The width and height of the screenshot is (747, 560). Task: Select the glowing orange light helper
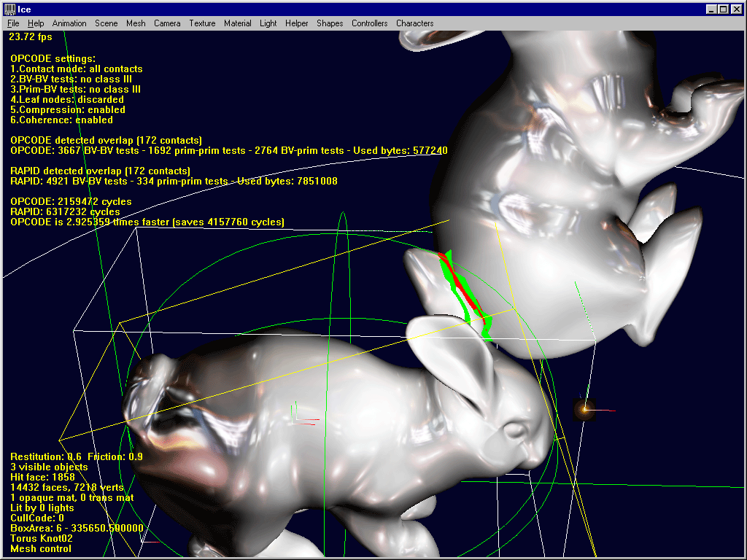pyautogui.click(x=584, y=409)
